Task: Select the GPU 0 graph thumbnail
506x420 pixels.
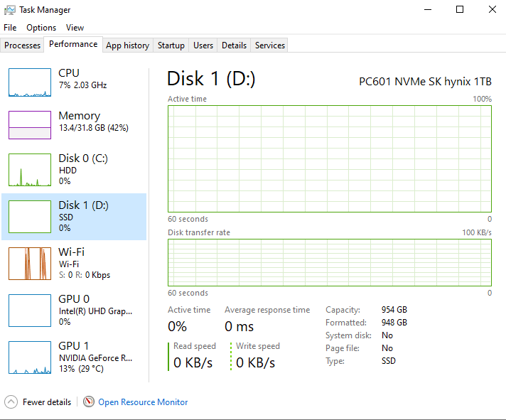Action: [x=30, y=311]
